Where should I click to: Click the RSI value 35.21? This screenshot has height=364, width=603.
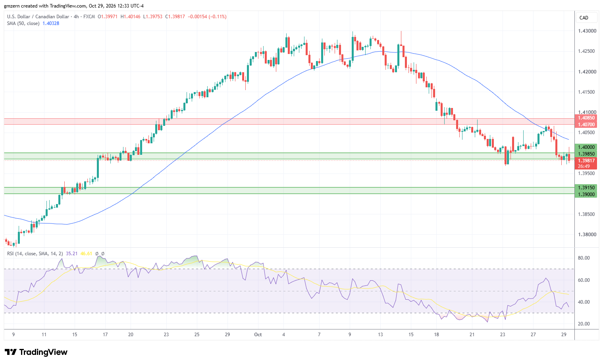pos(71,254)
